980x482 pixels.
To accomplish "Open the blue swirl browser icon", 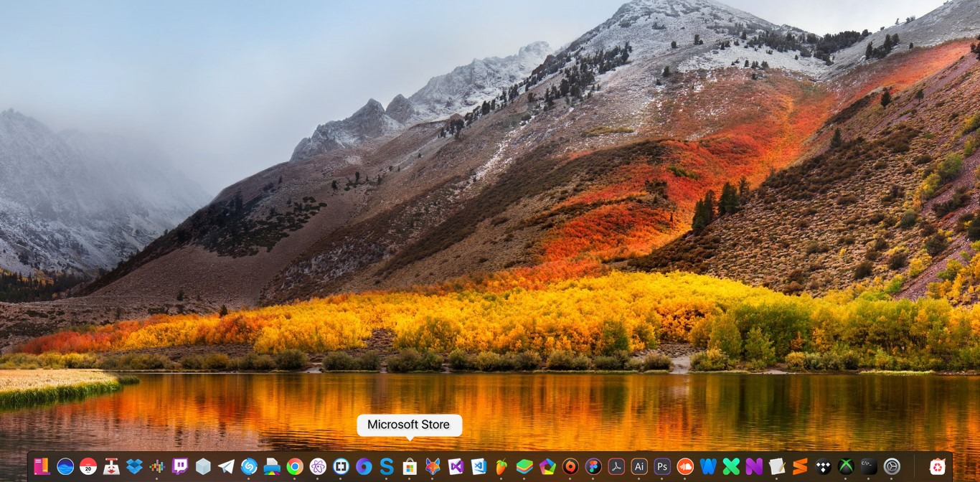I will (364, 466).
